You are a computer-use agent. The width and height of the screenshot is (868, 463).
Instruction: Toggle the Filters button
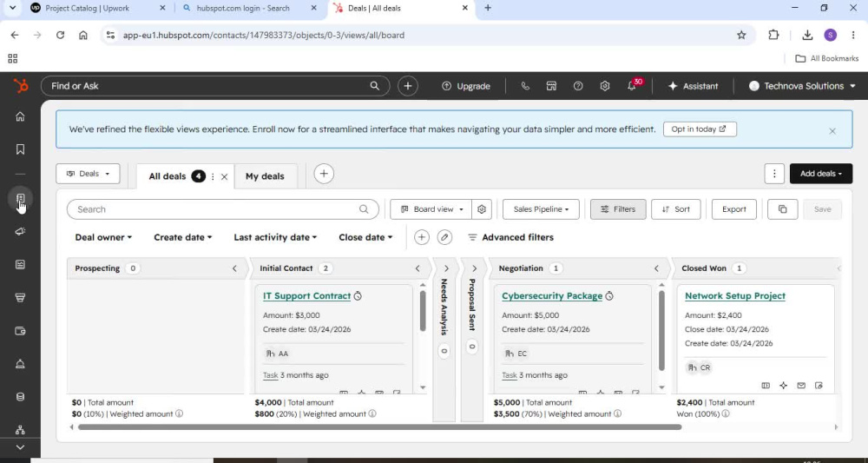(618, 209)
